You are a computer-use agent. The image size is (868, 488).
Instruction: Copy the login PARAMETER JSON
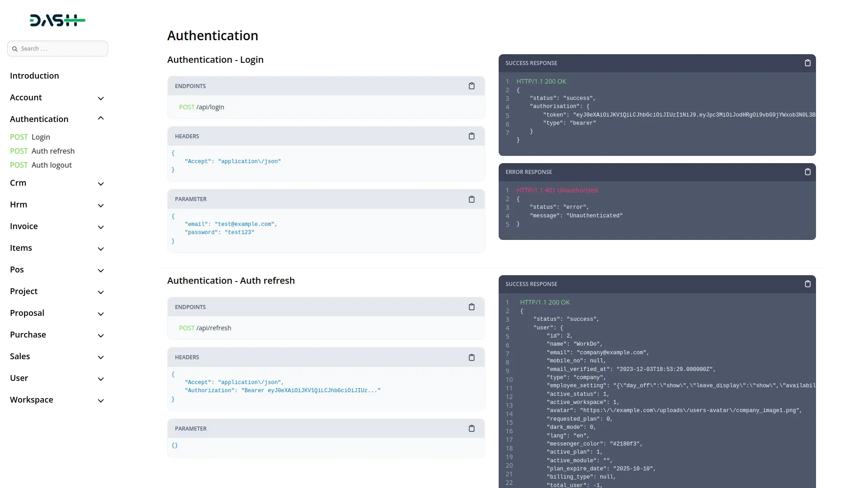472,199
